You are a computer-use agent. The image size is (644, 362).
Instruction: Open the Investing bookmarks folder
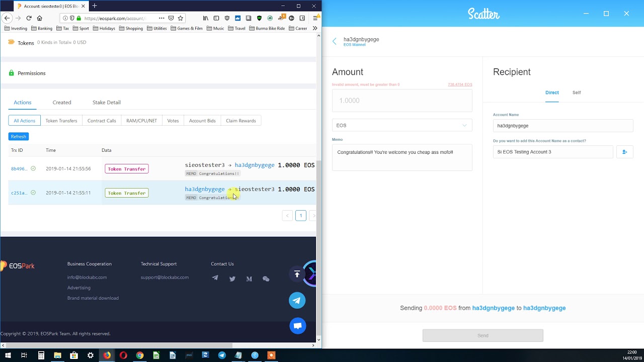click(x=16, y=28)
